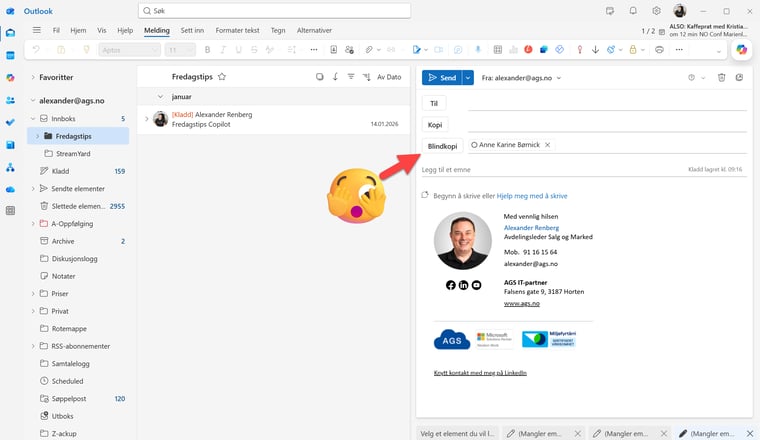Mark message as high importance
The height and width of the screenshot is (440, 760).
click(580, 49)
